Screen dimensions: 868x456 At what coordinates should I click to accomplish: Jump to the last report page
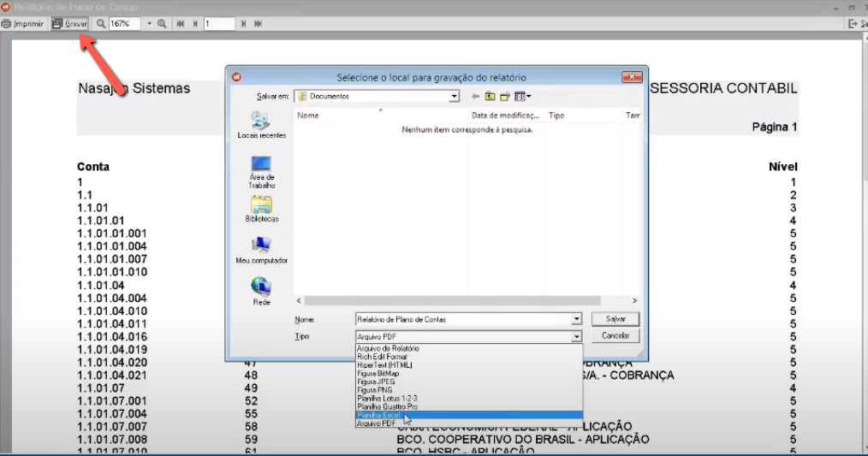coord(258,24)
